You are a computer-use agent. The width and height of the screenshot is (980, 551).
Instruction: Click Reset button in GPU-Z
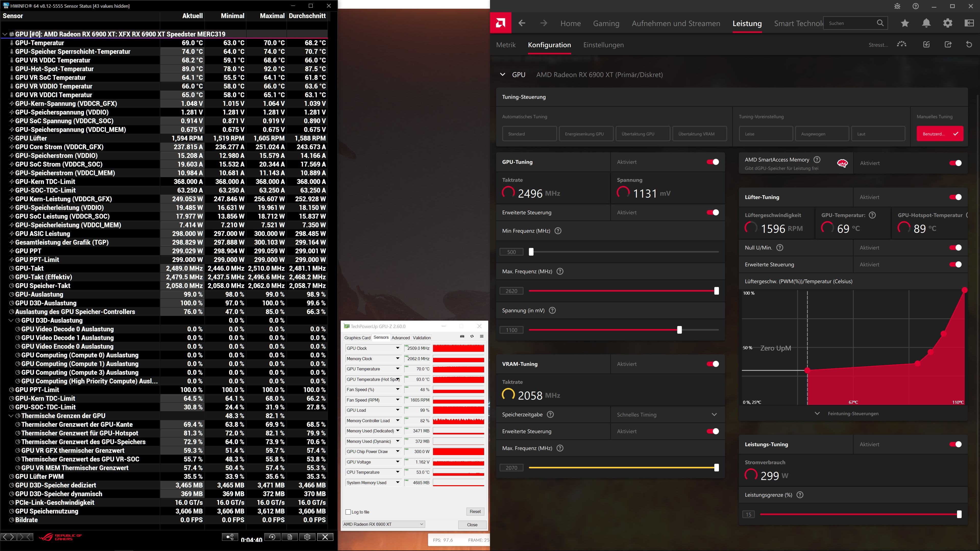(x=475, y=511)
